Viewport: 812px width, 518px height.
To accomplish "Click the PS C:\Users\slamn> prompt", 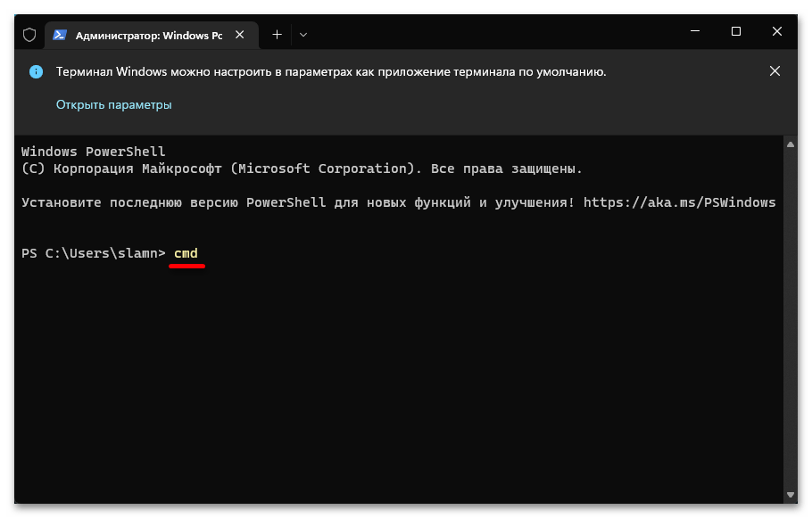I will click(93, 253).
